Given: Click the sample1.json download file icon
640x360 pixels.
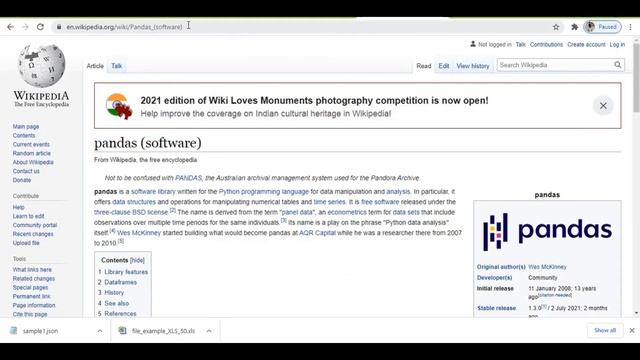Looking at the screenshot, I should pyautogui.click(x=13, y=331).
